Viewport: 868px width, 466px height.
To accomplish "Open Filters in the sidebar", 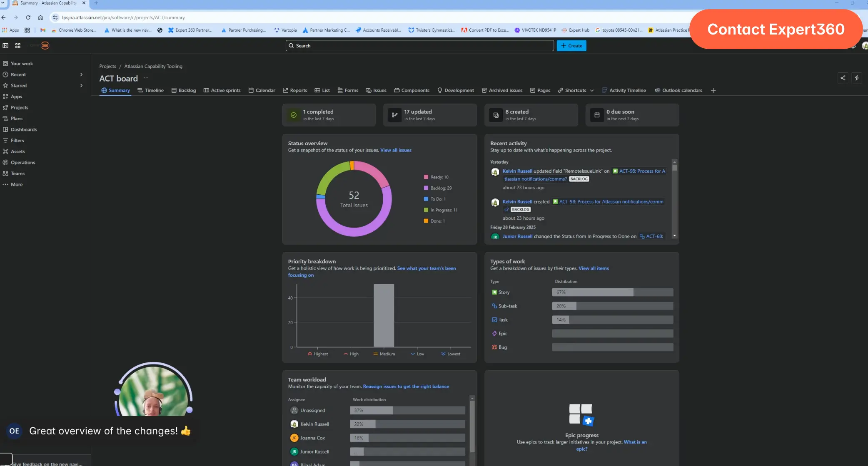I will click(x=17, y=141).
